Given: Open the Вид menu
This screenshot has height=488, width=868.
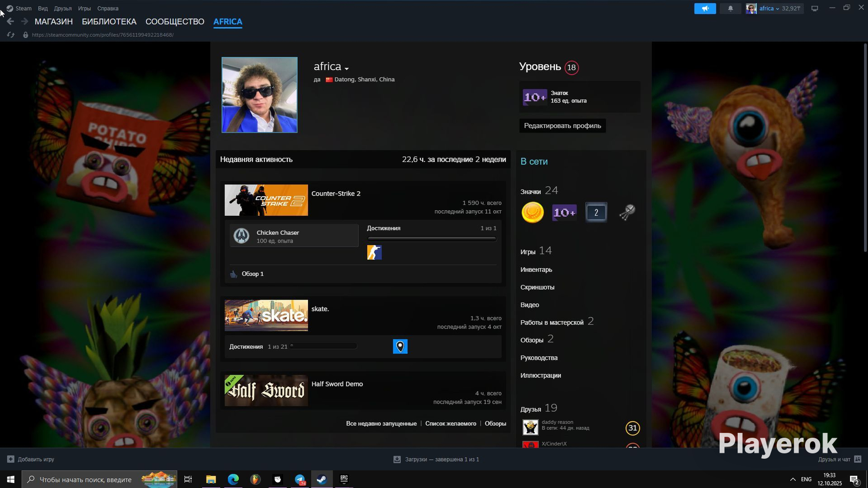Looking at the screenshot, I should coord(43,8).
